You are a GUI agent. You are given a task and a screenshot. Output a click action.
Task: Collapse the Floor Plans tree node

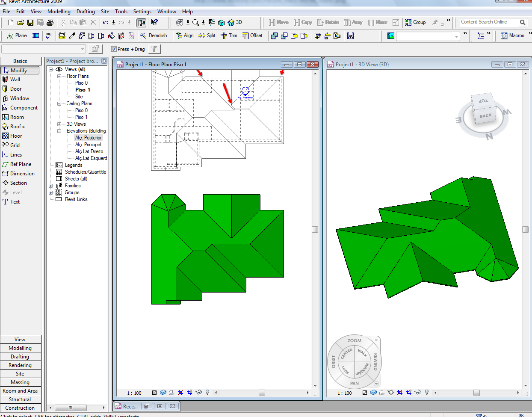pyautogui.click(x=59, y=76)
